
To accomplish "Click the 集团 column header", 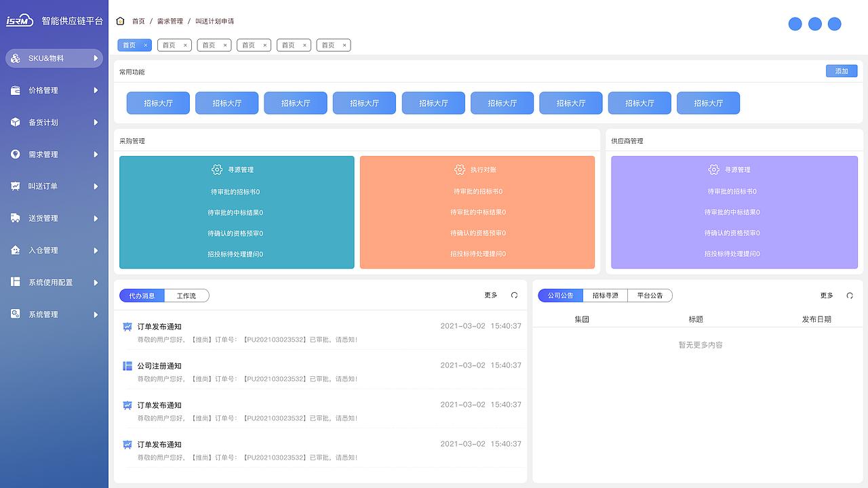I will 582,319.
